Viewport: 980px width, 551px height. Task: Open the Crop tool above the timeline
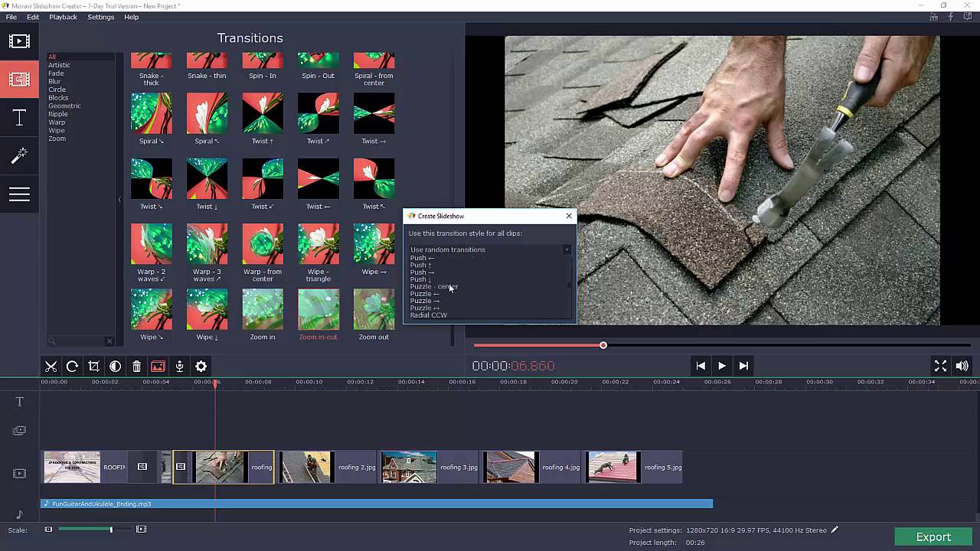click(93, 367)
